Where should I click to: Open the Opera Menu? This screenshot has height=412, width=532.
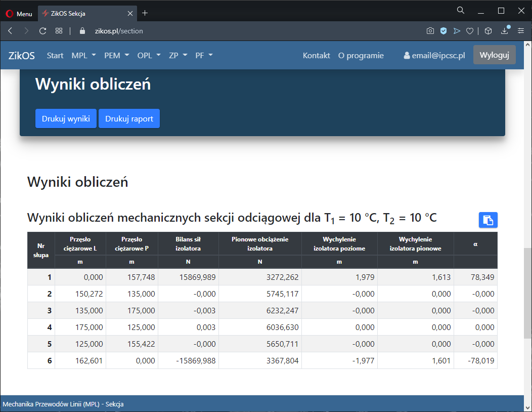coord(18,14)
